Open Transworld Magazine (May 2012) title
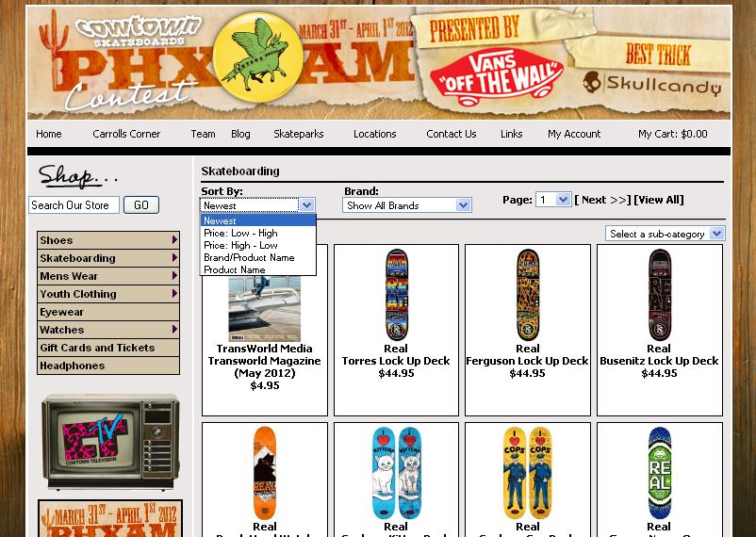This screenshot has height=537, width=756. [x=264, y=366]
